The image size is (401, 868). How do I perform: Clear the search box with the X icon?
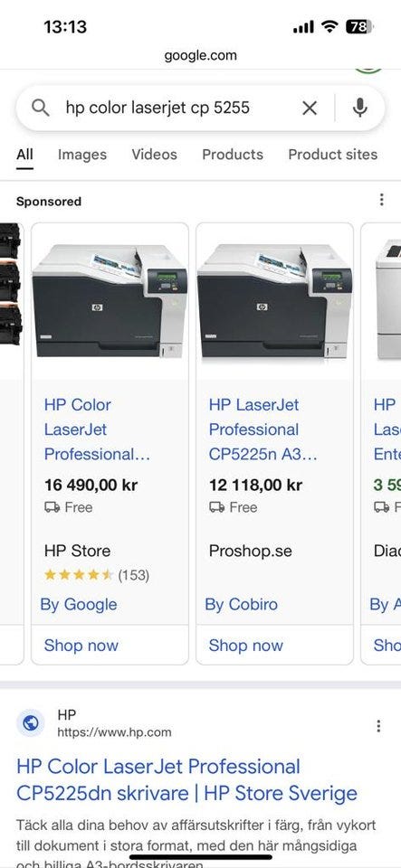click(310, 108)
